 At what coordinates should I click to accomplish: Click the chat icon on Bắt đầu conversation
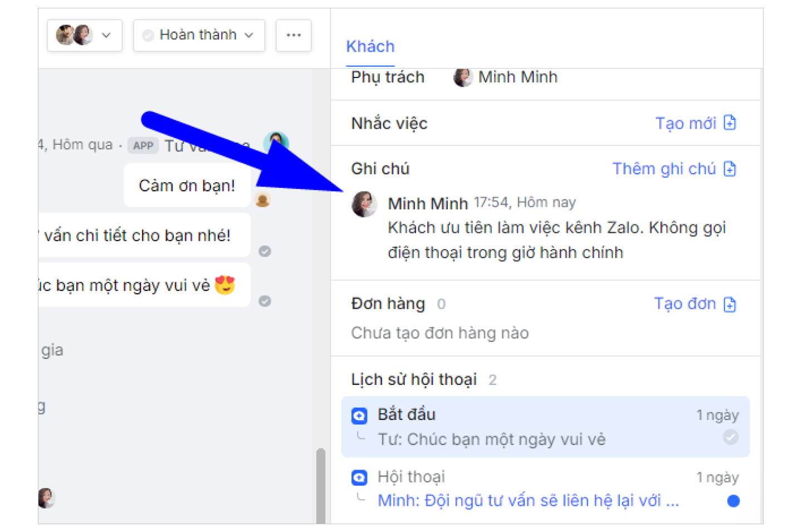(x=359, y=416)
